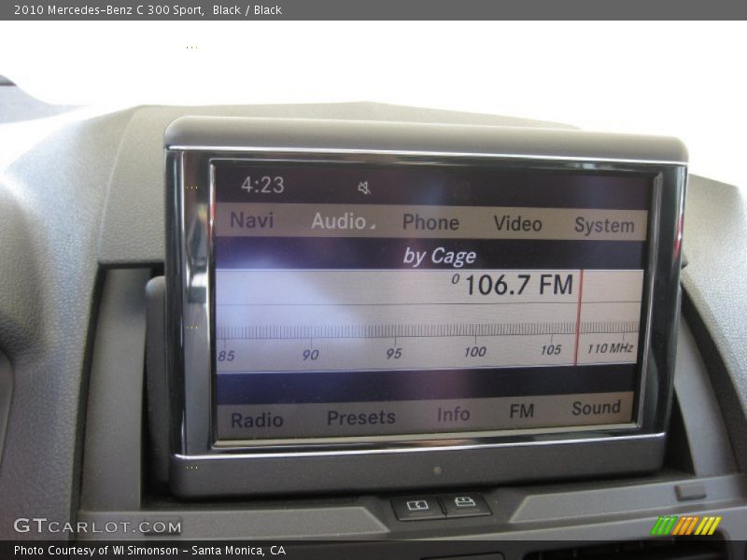Image resolution: width=747 pixels, height=560 pixels.
Task: Open the Sound settings
Action: click(x=596, y=408)
